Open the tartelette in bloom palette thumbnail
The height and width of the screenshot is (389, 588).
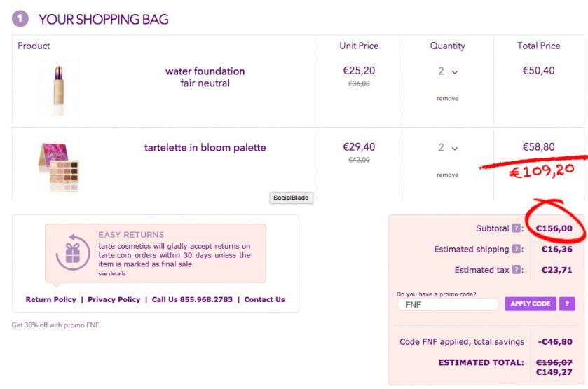pos(58,164)
